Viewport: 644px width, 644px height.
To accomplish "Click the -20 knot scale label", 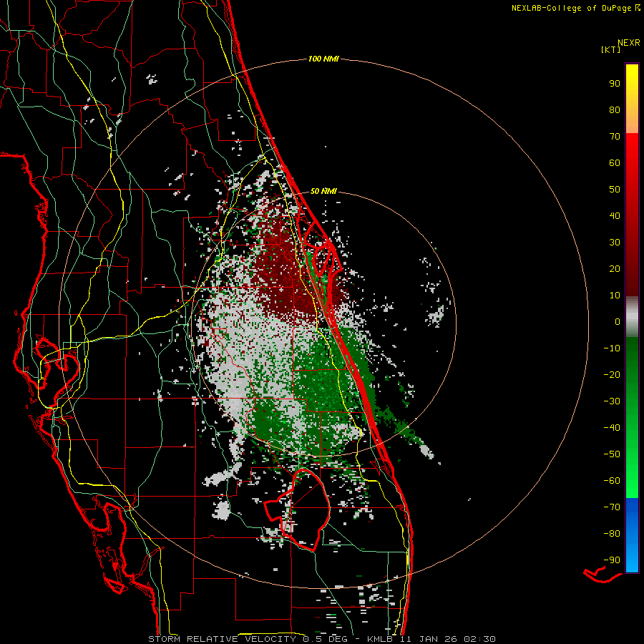I will coord(612,375).
